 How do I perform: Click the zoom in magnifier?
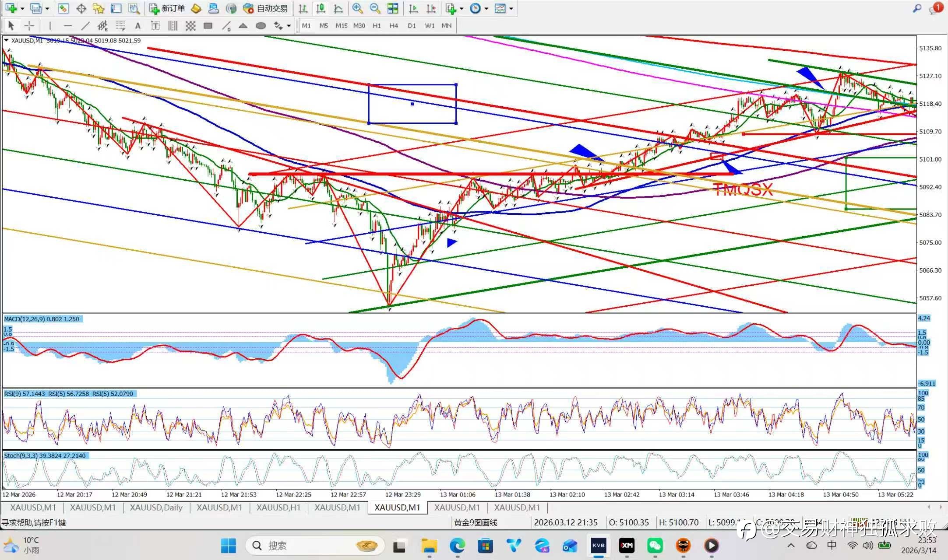pos(357,8)
